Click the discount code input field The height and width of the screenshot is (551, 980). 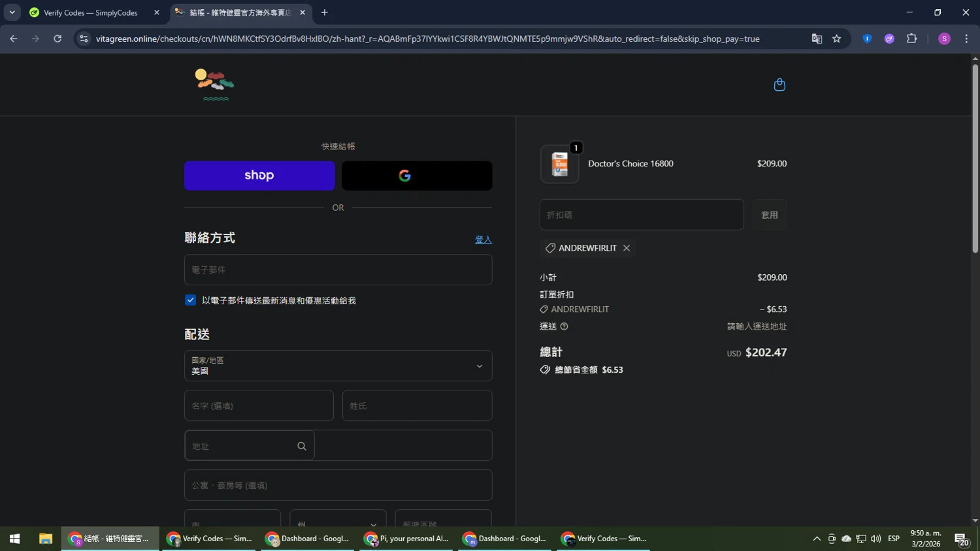[x=642, y=215]
